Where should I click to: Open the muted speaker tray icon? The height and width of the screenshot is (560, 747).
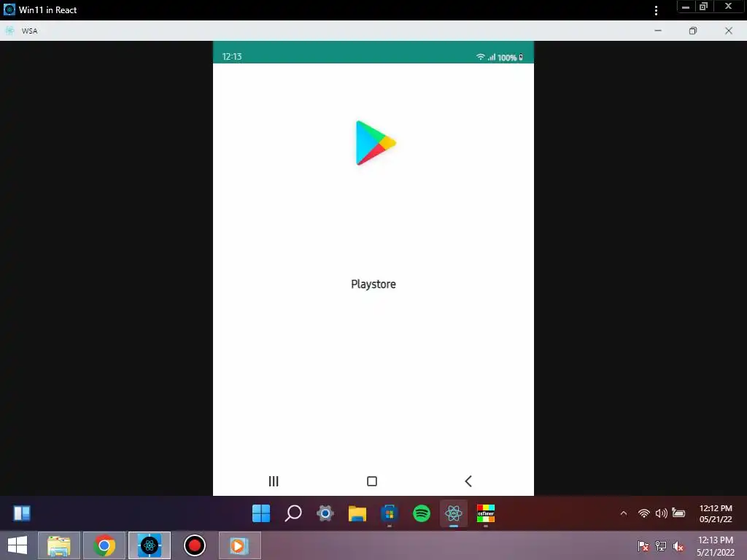click(678, 545)
